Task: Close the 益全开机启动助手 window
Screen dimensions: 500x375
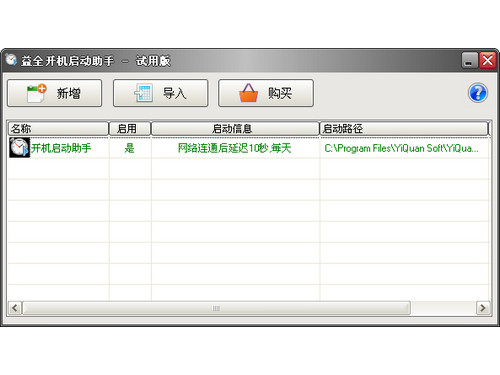Action: coord(488,60)
